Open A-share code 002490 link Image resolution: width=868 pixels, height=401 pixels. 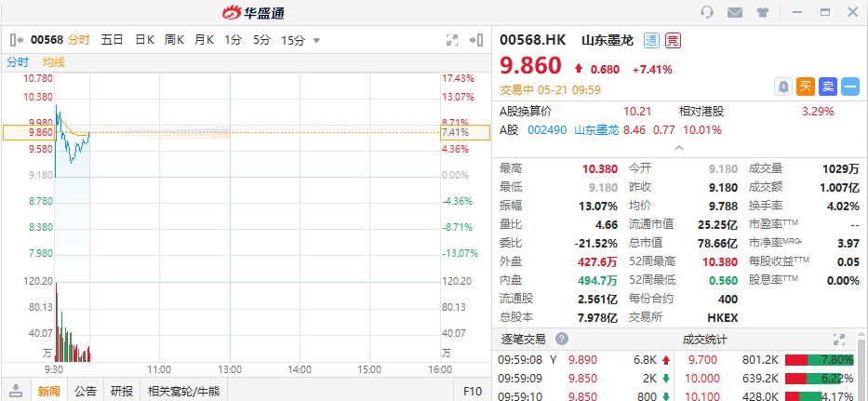pyautogui.click(x=547, y=130)
